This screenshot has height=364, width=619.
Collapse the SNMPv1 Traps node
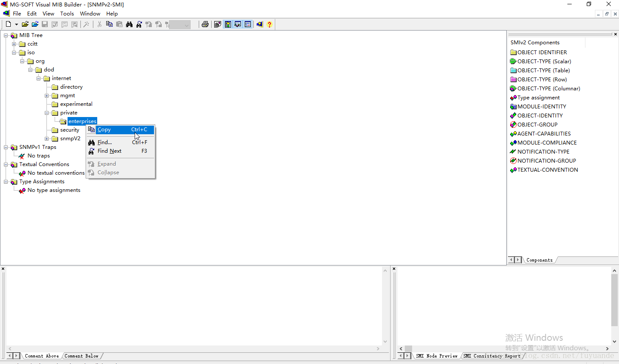click(6, 147)
